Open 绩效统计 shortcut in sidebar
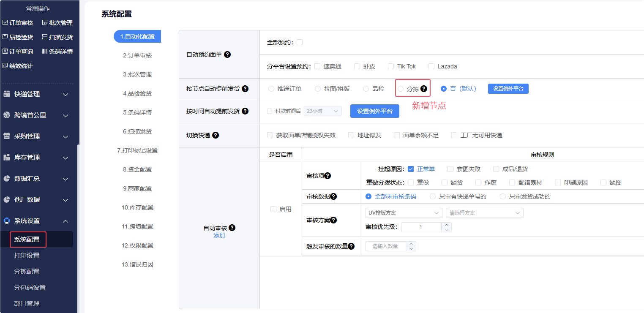This screenshot has width=644, height=313. click(x=18, y=66)
